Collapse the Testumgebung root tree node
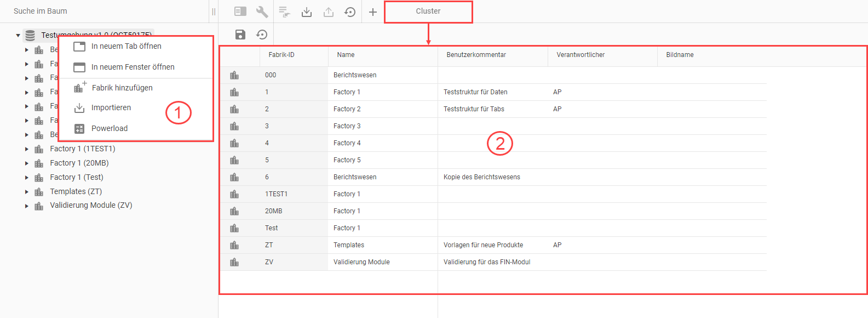 pos(18,36)
